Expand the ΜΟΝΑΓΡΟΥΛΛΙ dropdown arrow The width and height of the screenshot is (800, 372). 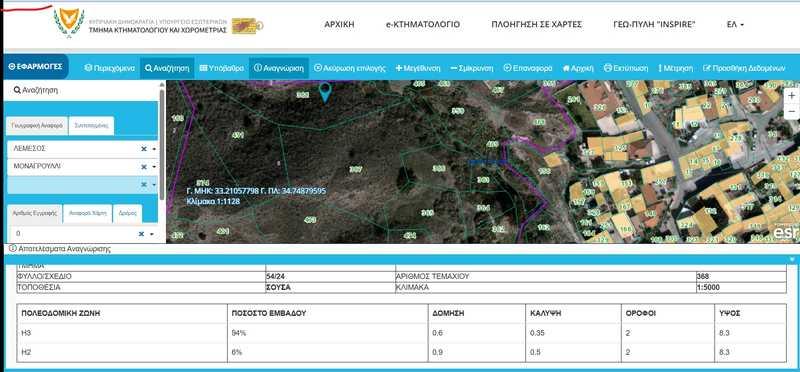[154, 167]
